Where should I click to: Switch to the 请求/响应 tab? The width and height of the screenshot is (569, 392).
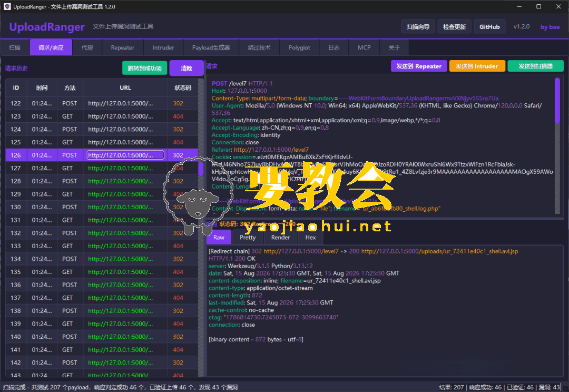51,47
